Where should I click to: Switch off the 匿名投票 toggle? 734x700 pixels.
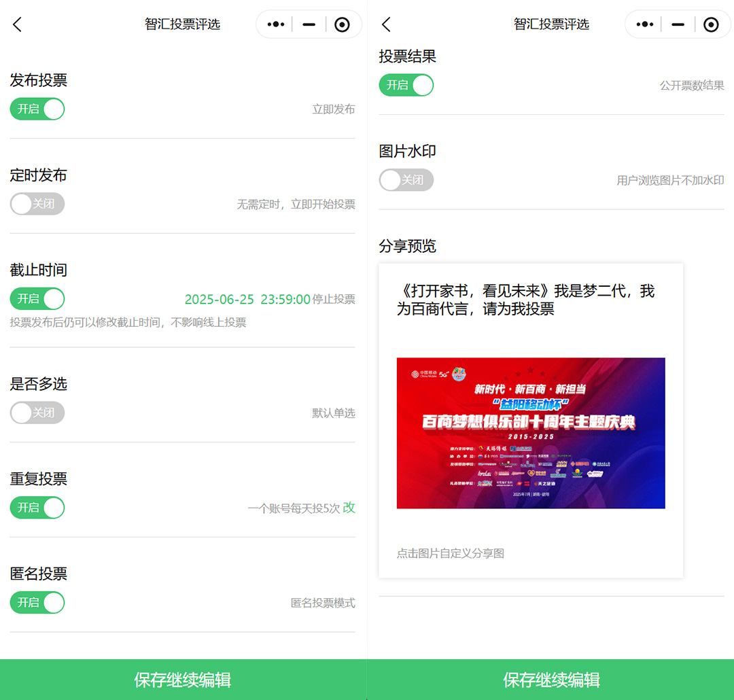37,602
